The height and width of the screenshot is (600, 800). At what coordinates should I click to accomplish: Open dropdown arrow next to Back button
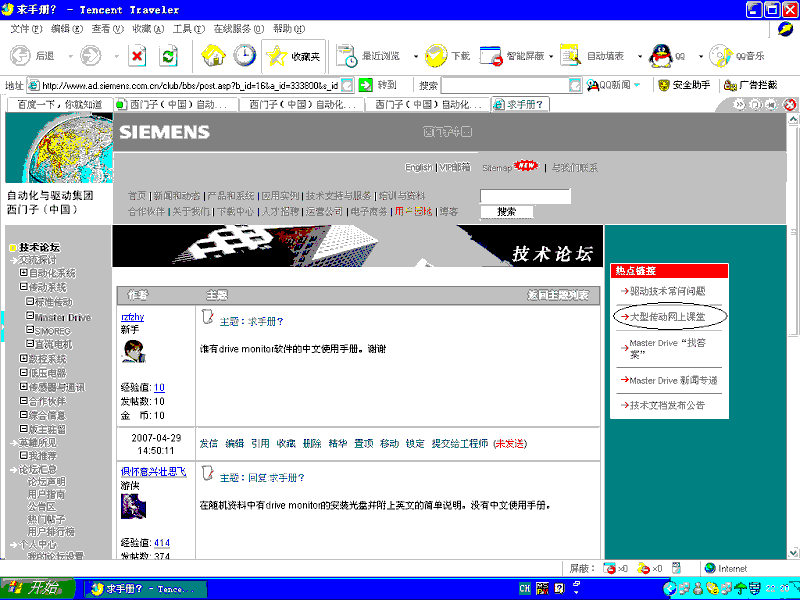[70, 56]
